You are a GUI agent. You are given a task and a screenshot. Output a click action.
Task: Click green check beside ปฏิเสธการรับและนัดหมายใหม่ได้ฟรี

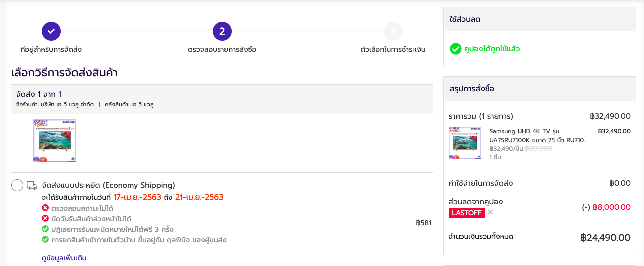45,229
